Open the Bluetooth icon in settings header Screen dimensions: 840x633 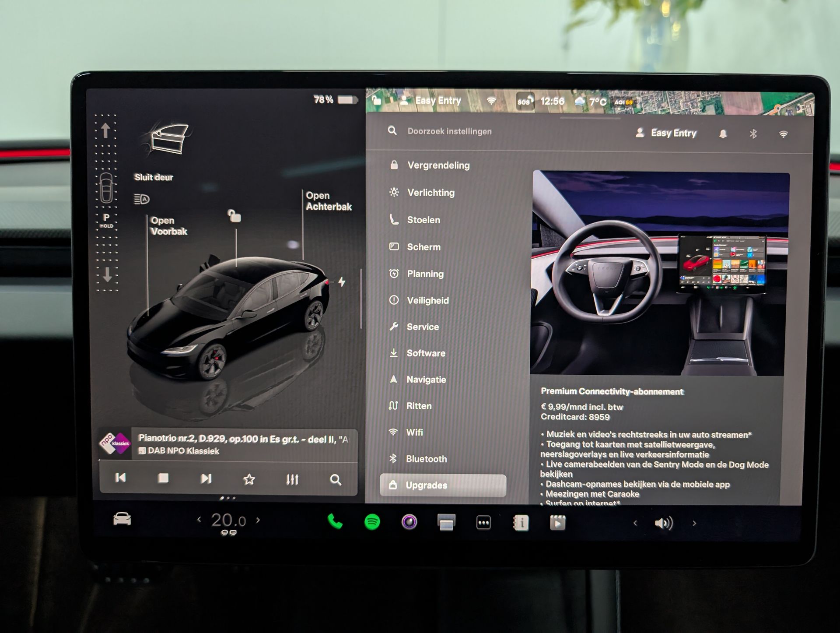click(753, 134)
